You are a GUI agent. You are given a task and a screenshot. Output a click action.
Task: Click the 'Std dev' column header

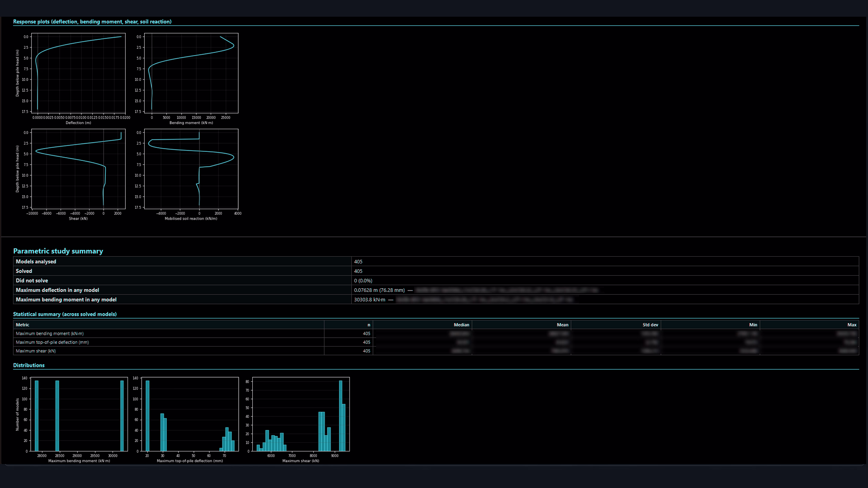point(651,325)
